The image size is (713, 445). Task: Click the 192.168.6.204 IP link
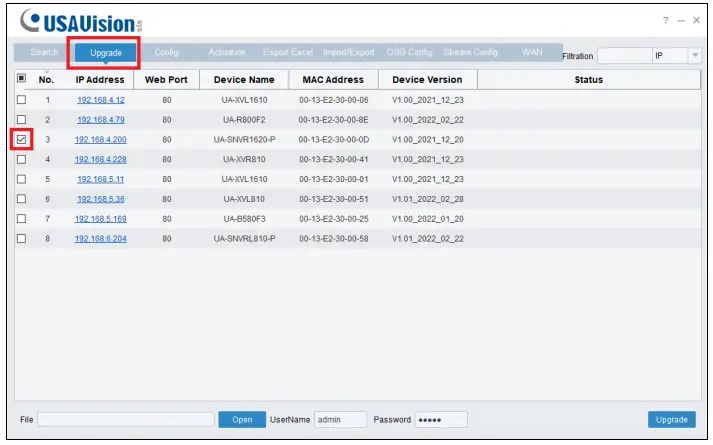click(x=101, y=238)
